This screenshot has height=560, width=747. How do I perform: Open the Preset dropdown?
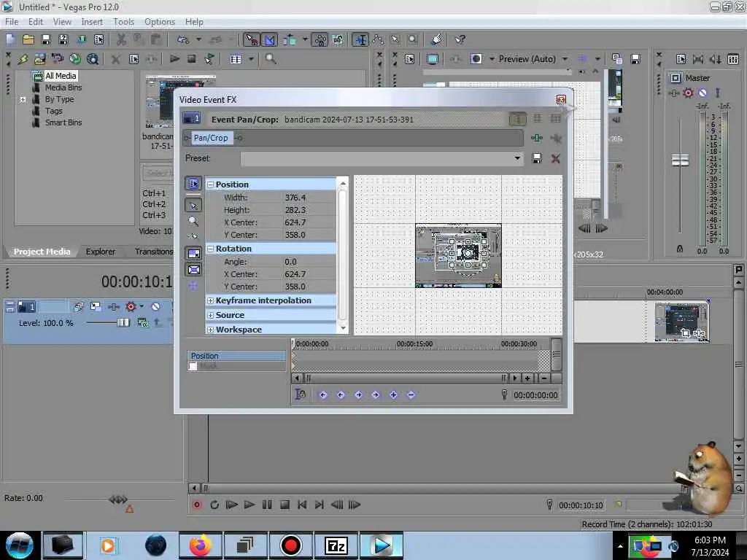pyautogui.click(x=517, y=158)
